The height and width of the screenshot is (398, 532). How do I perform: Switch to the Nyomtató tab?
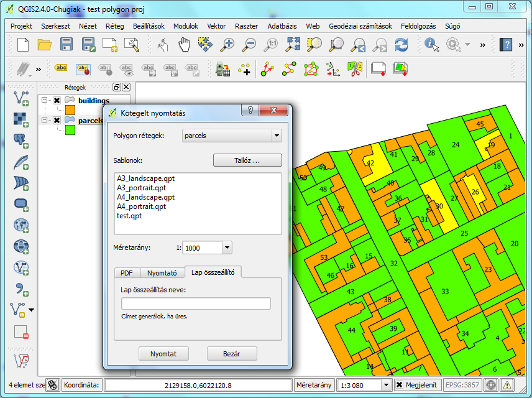click(162, 272)
